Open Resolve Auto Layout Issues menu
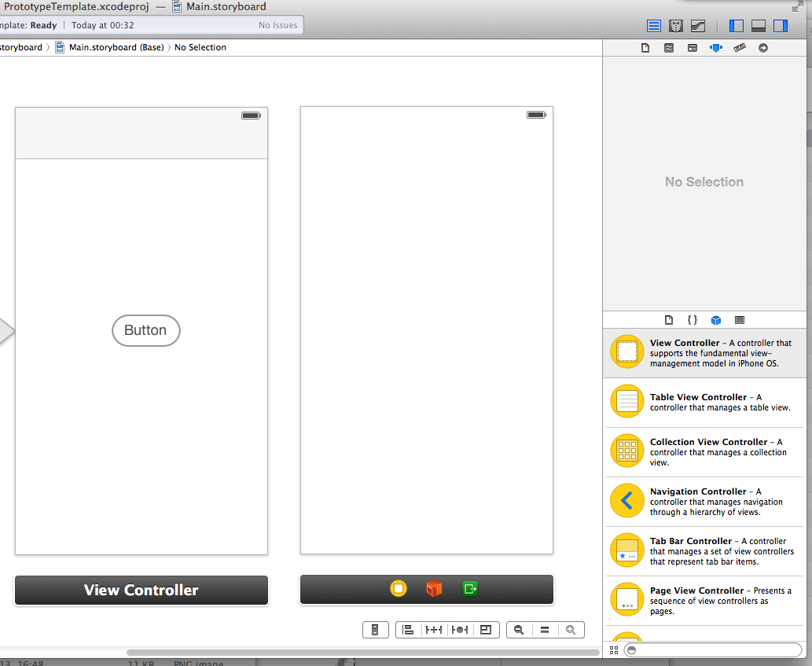812x666 pixels. point(460,630)
